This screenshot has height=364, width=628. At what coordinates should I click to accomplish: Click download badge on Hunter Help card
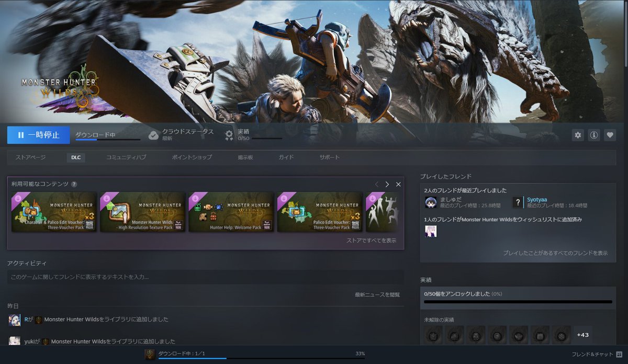195,198
